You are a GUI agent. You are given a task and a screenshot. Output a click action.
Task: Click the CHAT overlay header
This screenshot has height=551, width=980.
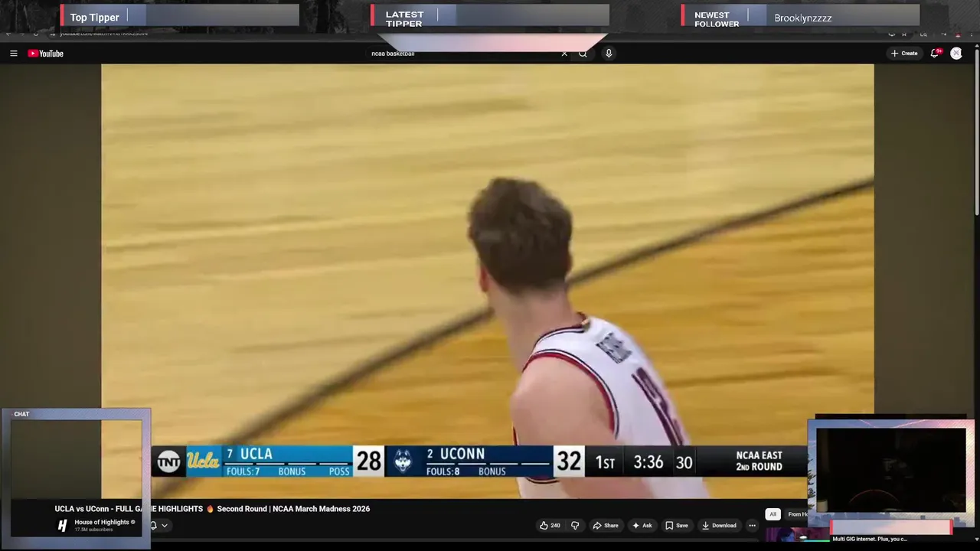pyautogui.click(x=21, y=414)
